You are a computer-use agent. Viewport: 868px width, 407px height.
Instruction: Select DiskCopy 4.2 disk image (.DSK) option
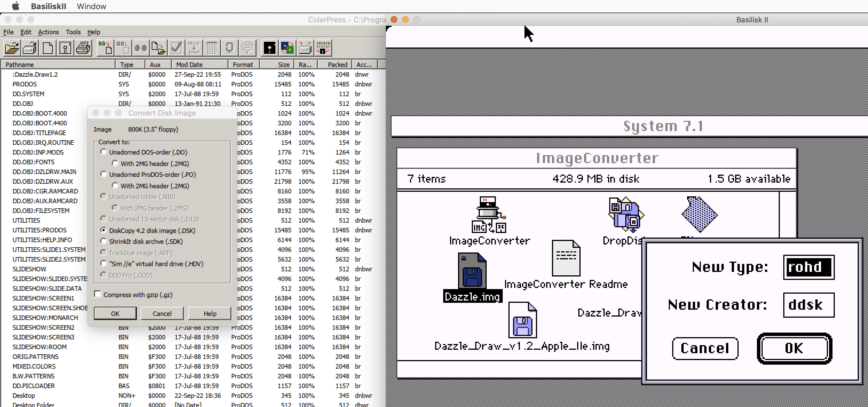tap(103, 230)
